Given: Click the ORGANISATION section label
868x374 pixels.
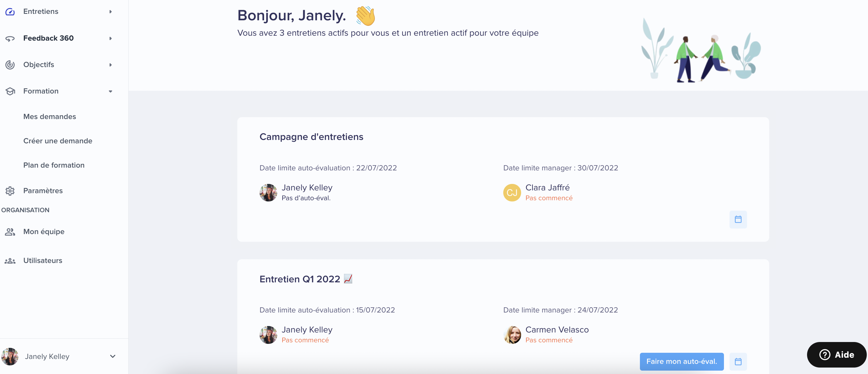Looking at the screenshot, I should [25, 210].
